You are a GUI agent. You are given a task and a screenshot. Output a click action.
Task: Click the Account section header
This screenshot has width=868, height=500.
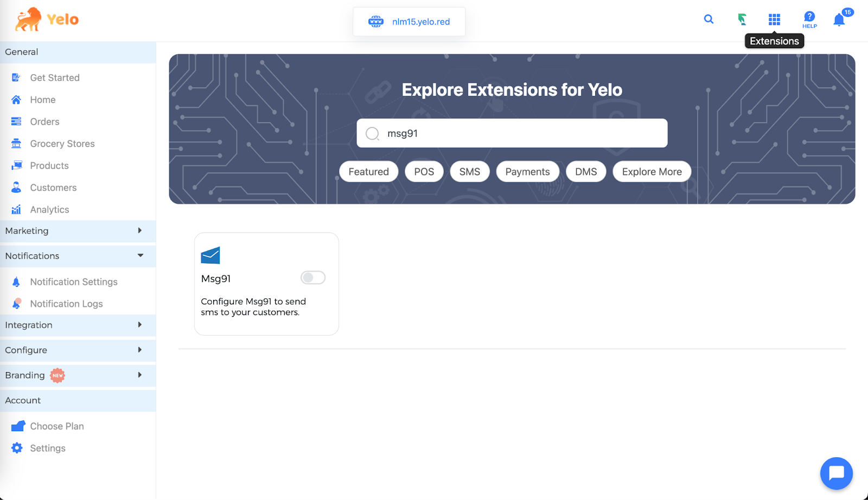(78, 400)
